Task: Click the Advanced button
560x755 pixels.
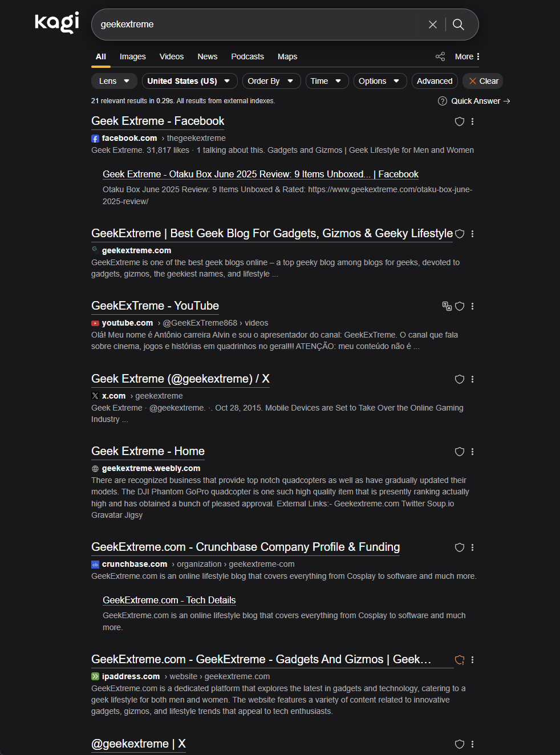Action: [435, 81]
